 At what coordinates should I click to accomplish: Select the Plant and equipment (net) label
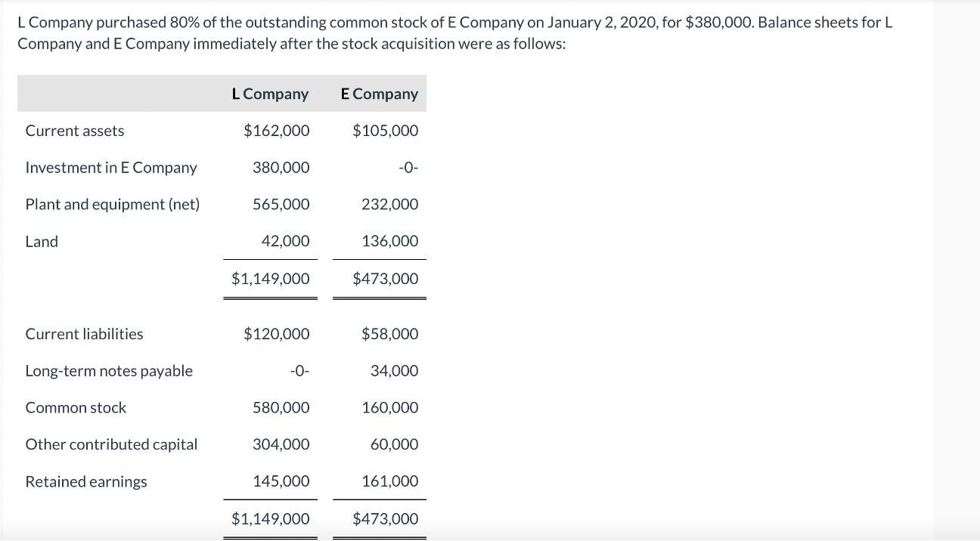point(113,204)
